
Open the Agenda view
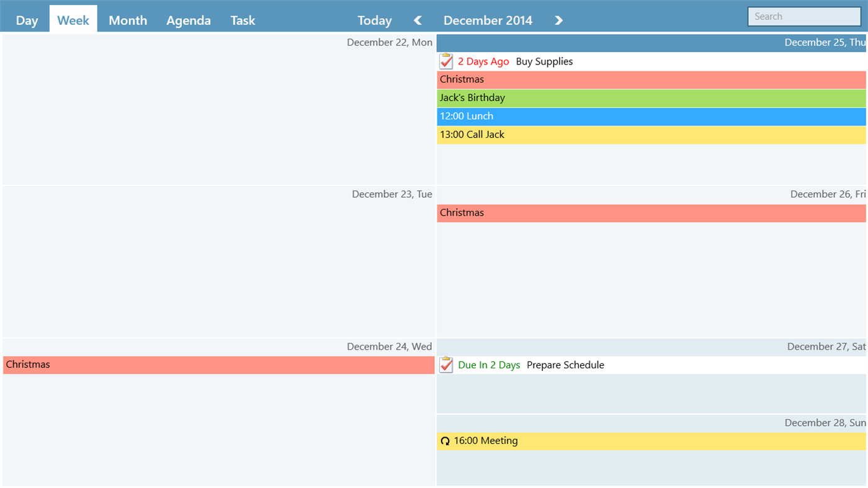tap(188, 19)
